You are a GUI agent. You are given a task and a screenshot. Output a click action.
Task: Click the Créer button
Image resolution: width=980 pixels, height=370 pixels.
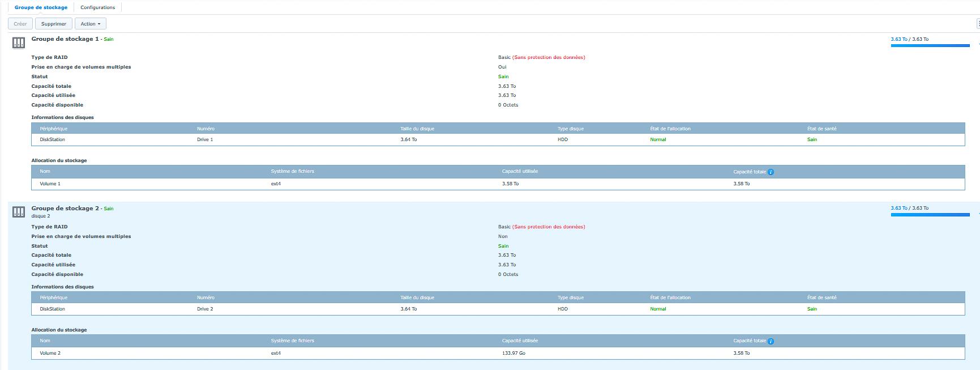(x=20, y=24)
